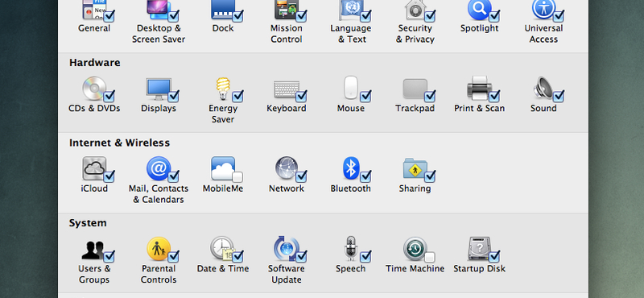Image resolution: width=644 pixels, height=298 pixels.
Task: Open MobileMe cloud icon
Action: [x=223, y=168]
